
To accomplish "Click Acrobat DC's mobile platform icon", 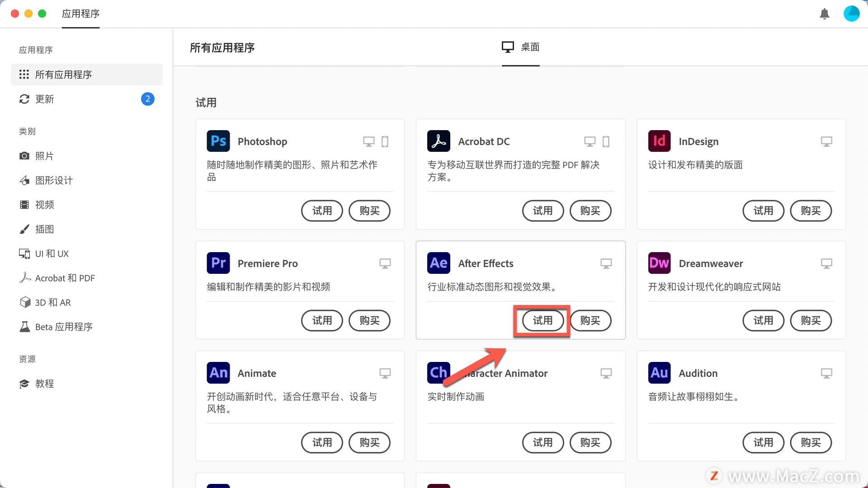I will click(606, 142).
